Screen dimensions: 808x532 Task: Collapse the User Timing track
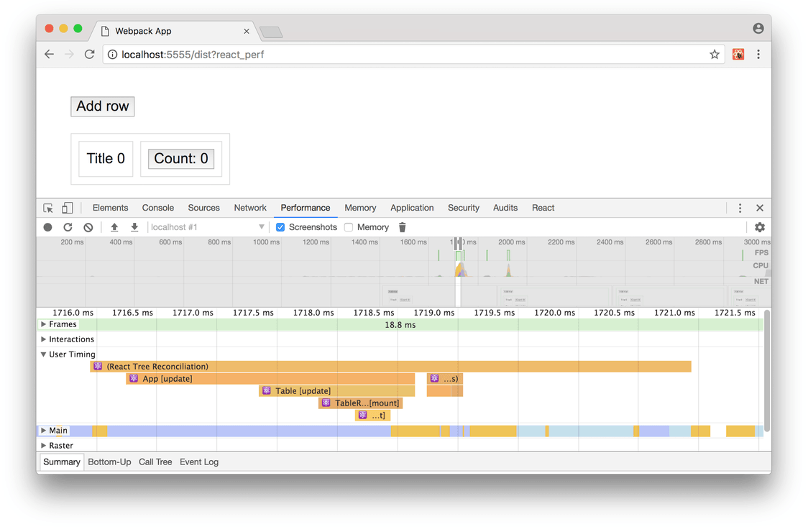tap(43, 354)
